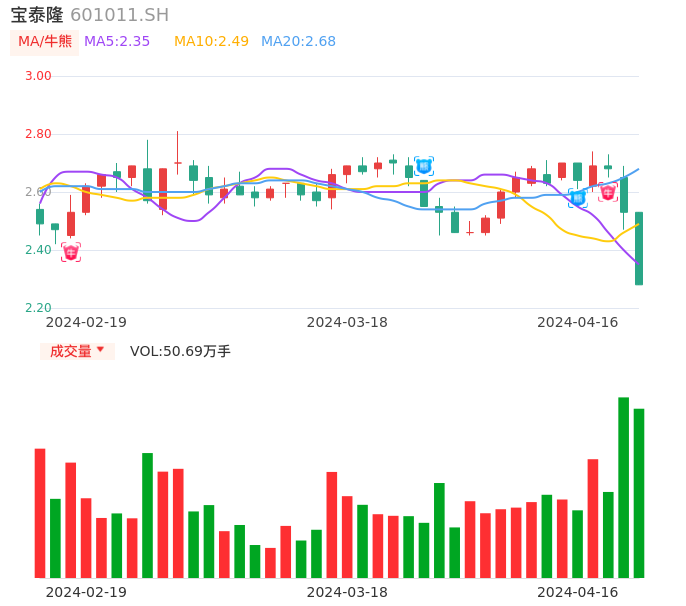Click the stock code 601011.SH
This screenshot has height=606, width=686.
119,15
